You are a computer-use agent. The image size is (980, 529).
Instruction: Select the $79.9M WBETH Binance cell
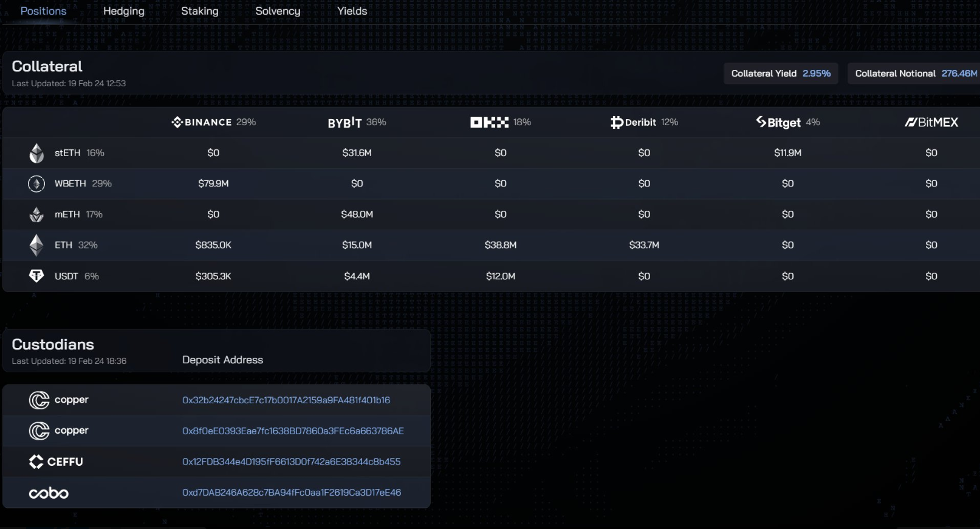[x=213, y=183]
